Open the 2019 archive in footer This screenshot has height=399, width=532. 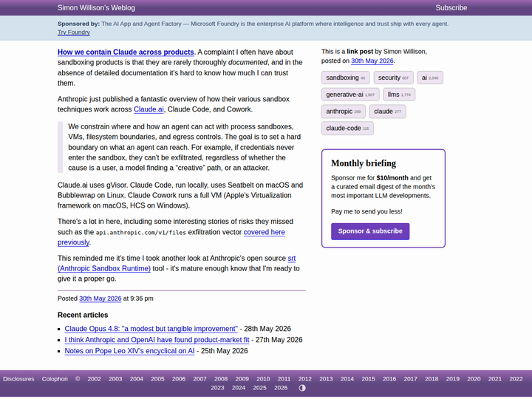pyautogui.click(x=453, y=379)
